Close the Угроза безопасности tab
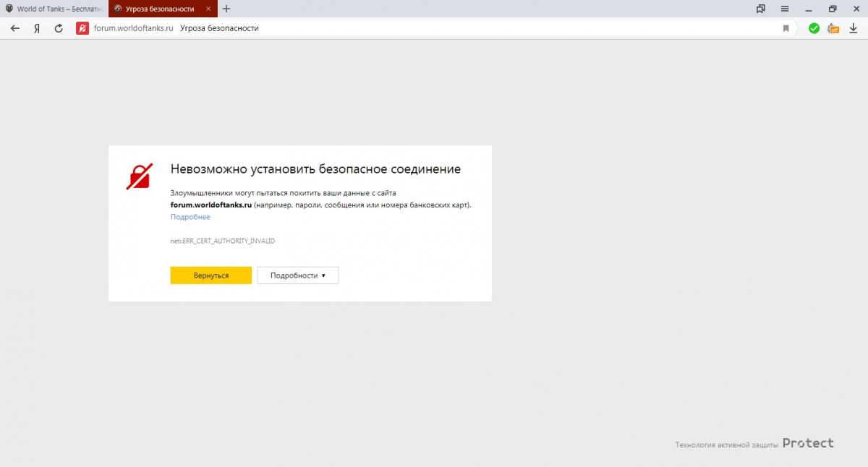 click(x=208, y=9)
